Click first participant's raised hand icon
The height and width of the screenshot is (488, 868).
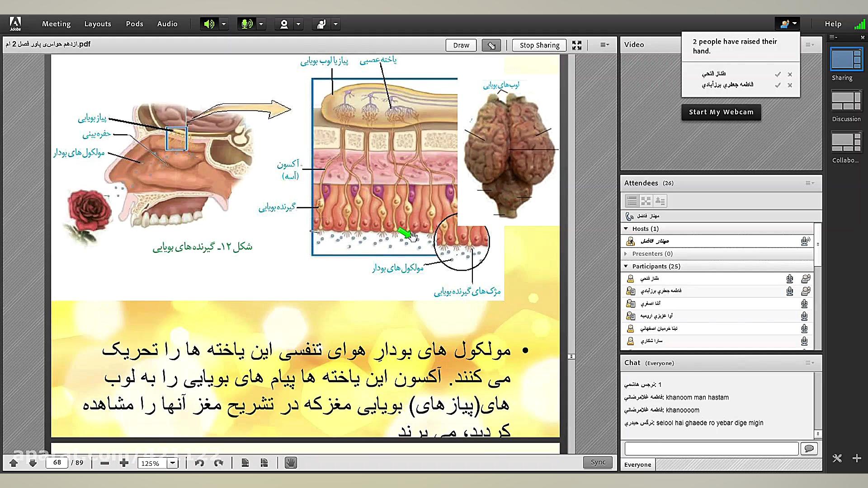point(806,279)
